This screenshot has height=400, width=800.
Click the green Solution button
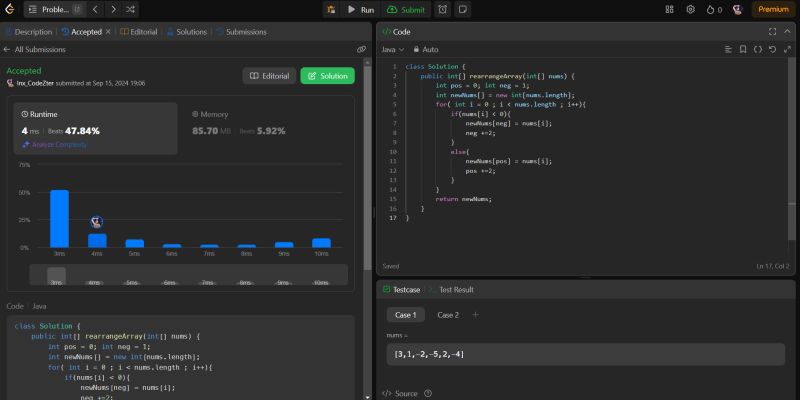pos(328,76)
